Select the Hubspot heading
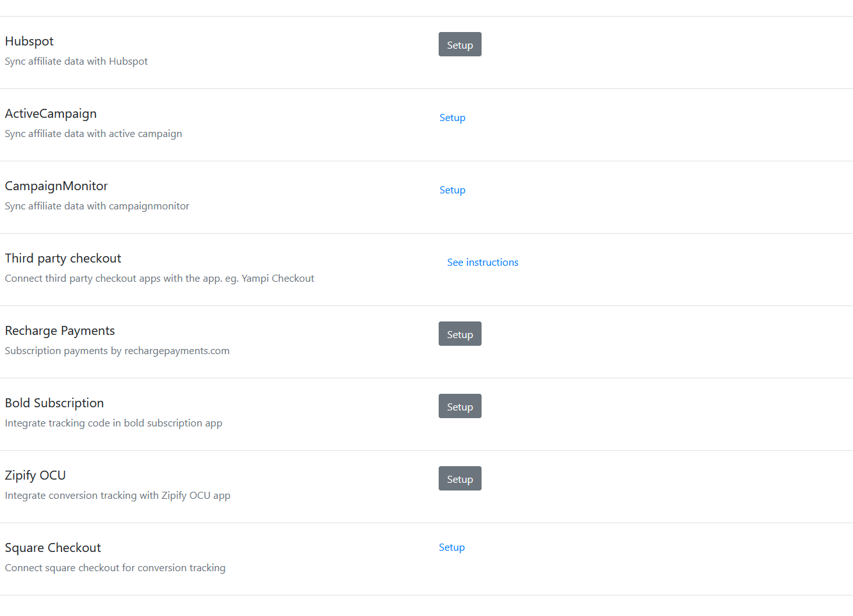The width and height of the screenshot is (853, 616). pyautogui.click(x=29, y=41)
